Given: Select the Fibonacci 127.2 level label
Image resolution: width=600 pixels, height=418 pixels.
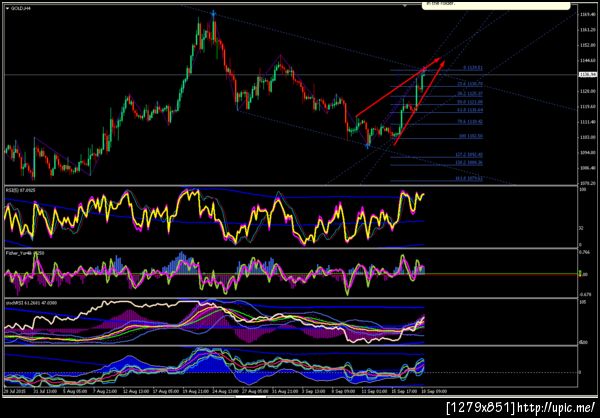Looking at the screenshot, I should pos(469,155).
